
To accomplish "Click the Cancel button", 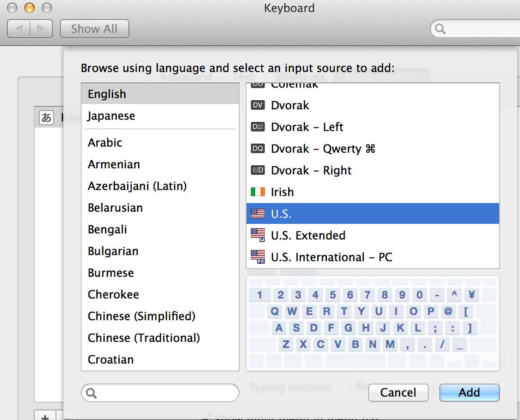I will pyautogui.click(x=398, y=392).
